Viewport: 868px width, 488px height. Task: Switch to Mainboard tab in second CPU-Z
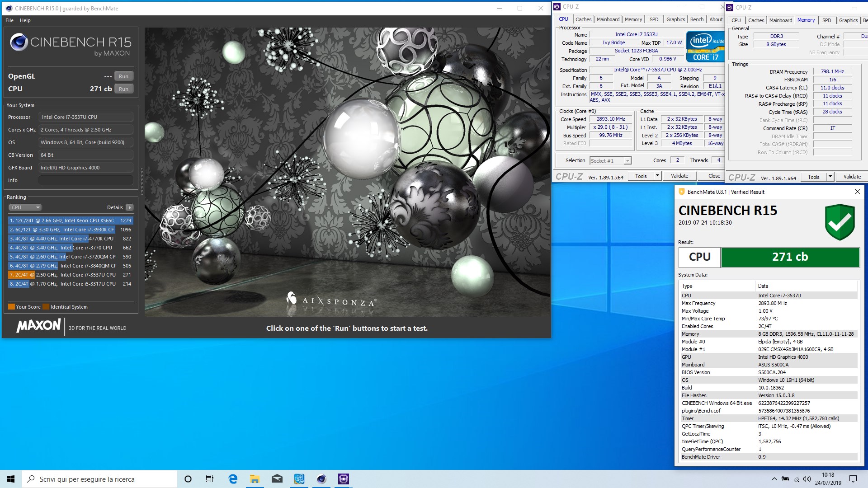click(x=781, y=20)
